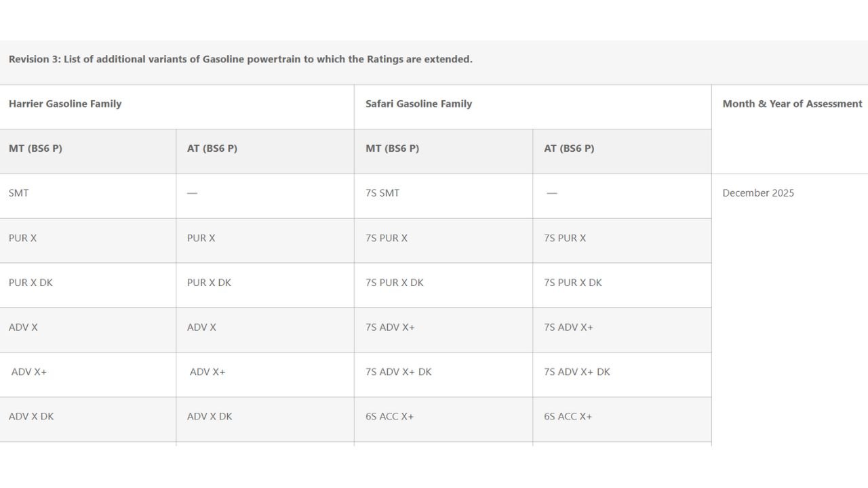The height and width of the screenshot is (488, 868).
Task: Click AT (BS6 P) header under Safari
Action: [x=569, y=148]
